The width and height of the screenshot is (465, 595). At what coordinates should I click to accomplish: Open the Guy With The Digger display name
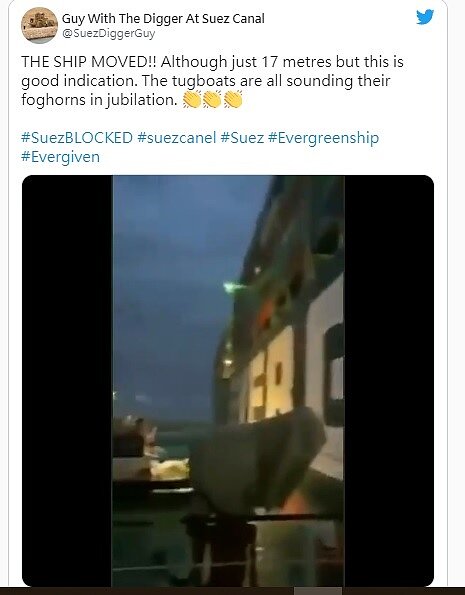[x=163, y=18]
